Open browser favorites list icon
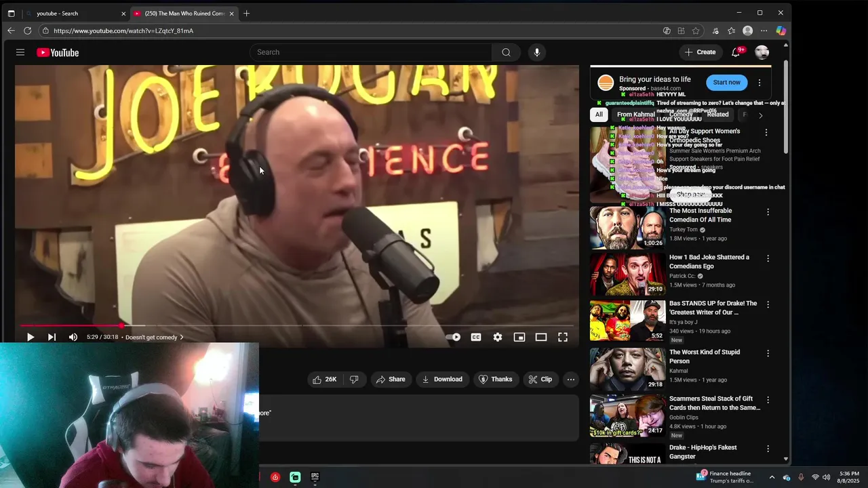This screenshot has height=488, width=868. (x=731, y=30)
